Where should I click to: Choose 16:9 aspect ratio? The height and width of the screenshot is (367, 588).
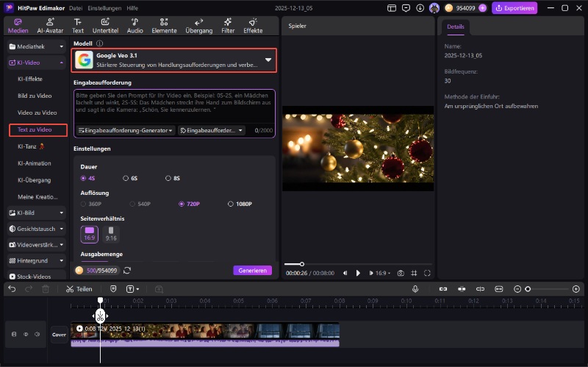pos(89,234)
